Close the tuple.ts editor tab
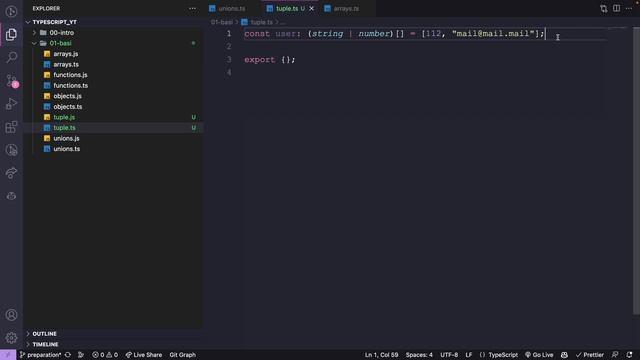 click(x=312, y=9)
